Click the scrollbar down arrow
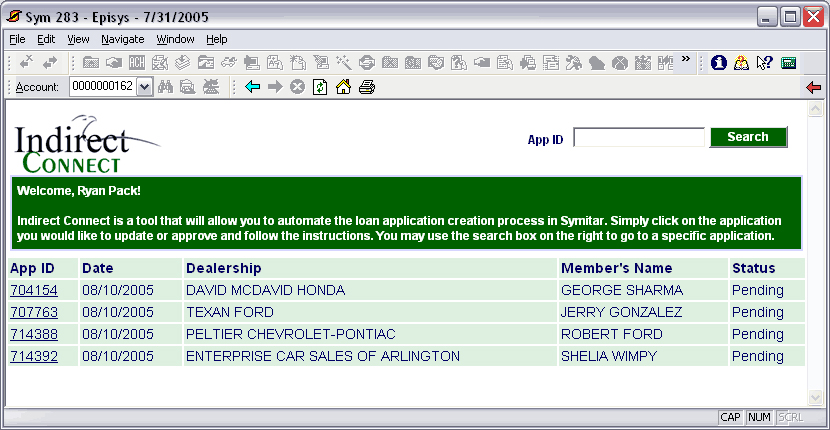Screen dimensions: 830x430 [x=815, y=397]
